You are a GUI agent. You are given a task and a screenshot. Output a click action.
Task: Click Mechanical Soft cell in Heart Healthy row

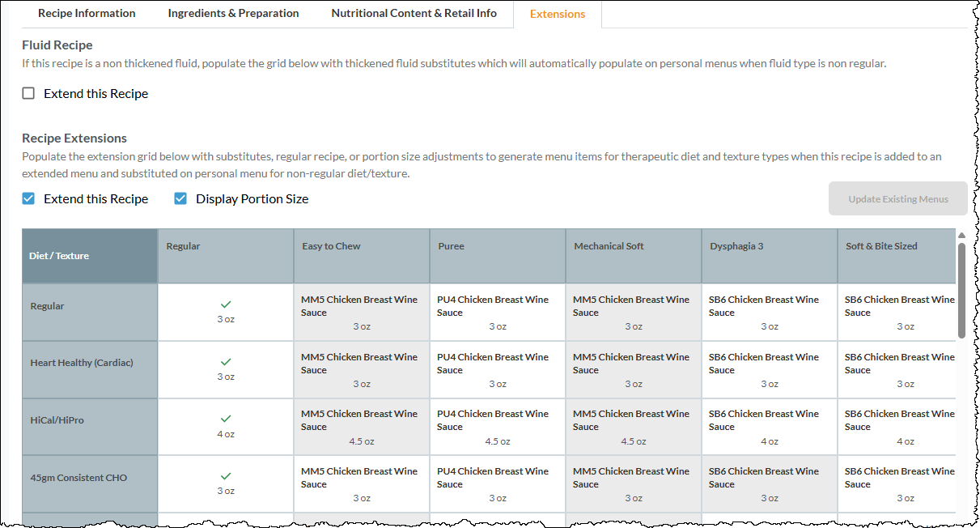(633, 368)
